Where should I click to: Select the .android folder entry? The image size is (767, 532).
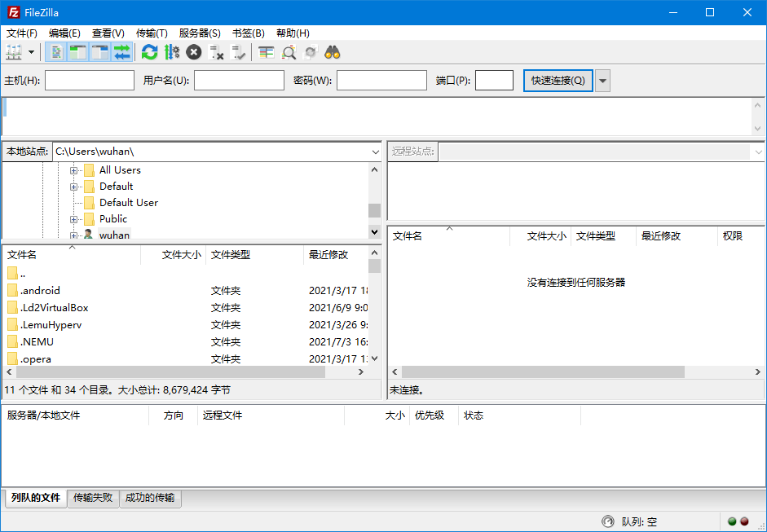38,290
